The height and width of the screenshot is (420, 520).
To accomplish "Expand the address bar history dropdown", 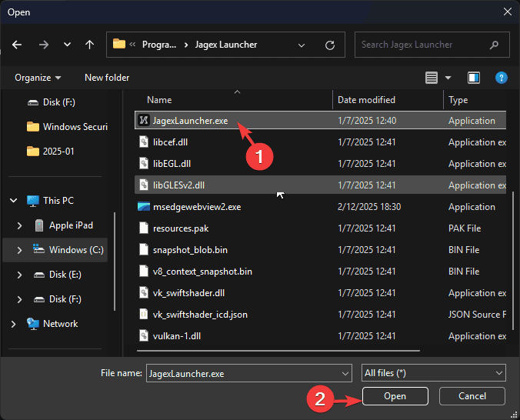I will point(301,45).
